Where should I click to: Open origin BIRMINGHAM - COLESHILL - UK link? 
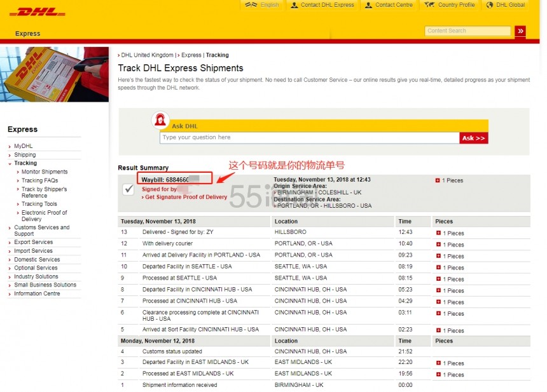319,193
